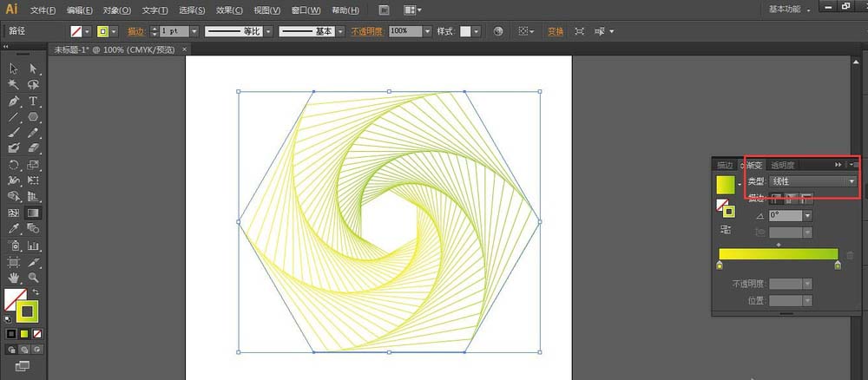Swap fill and stroke arrow in toolbox
Image resolution: width=868 pixels, height=380 pixels.
[x=36, y=292]
